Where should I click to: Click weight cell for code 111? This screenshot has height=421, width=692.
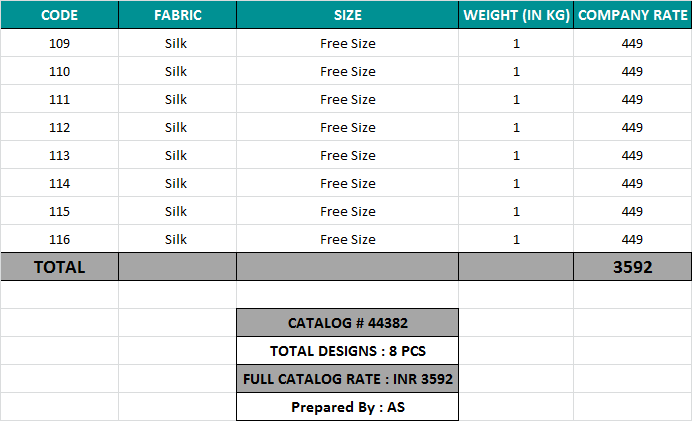pos(516,99)
